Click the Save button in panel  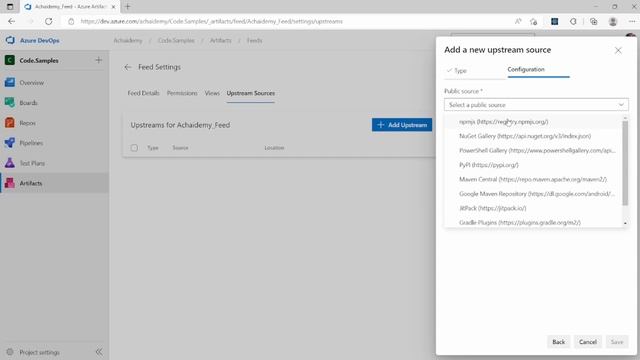point(617,342)
